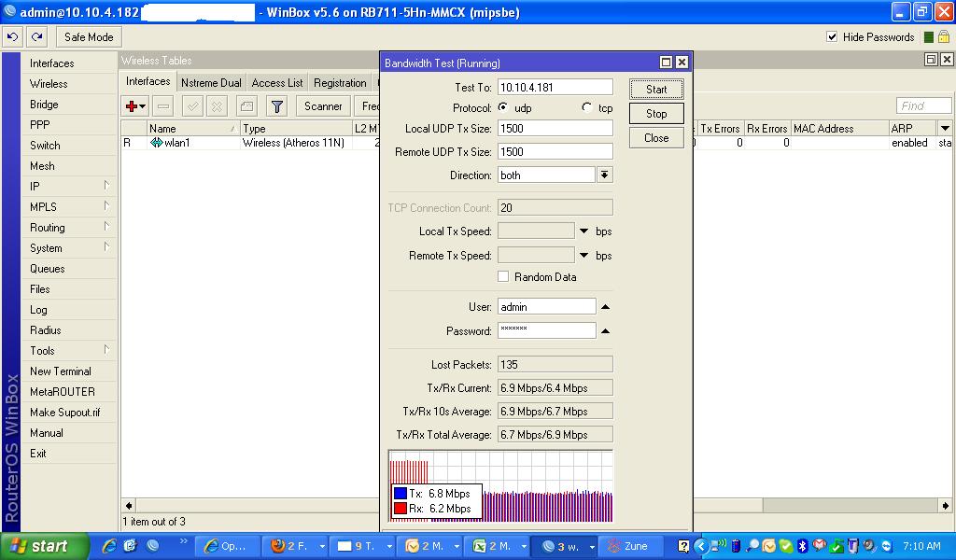Click the Test To address field
Image resolution: width=956 pixels, height=560 pixels.
point(555,86)
